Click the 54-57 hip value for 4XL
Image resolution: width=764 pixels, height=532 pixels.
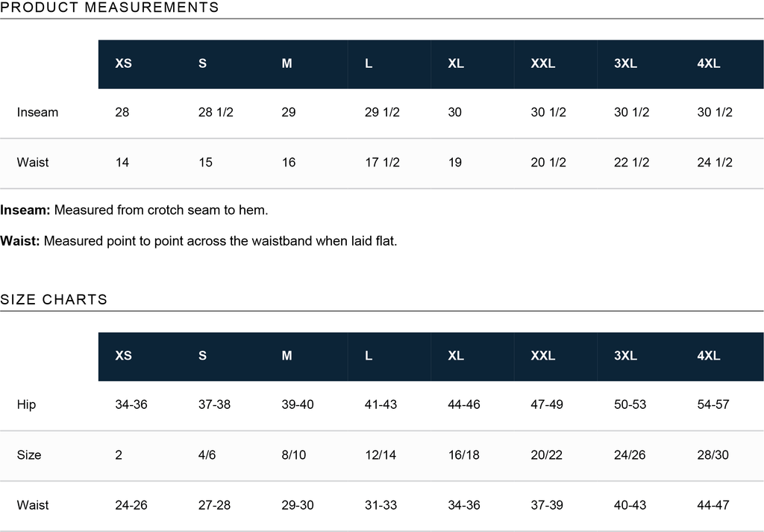713,404
